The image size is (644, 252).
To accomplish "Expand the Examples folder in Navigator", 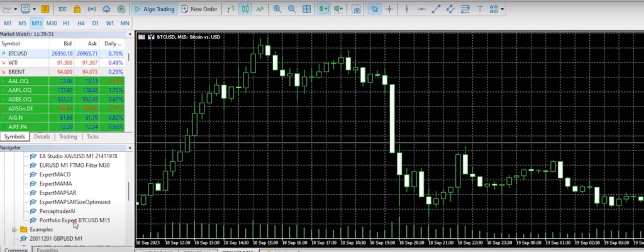I will coord(14,230).
